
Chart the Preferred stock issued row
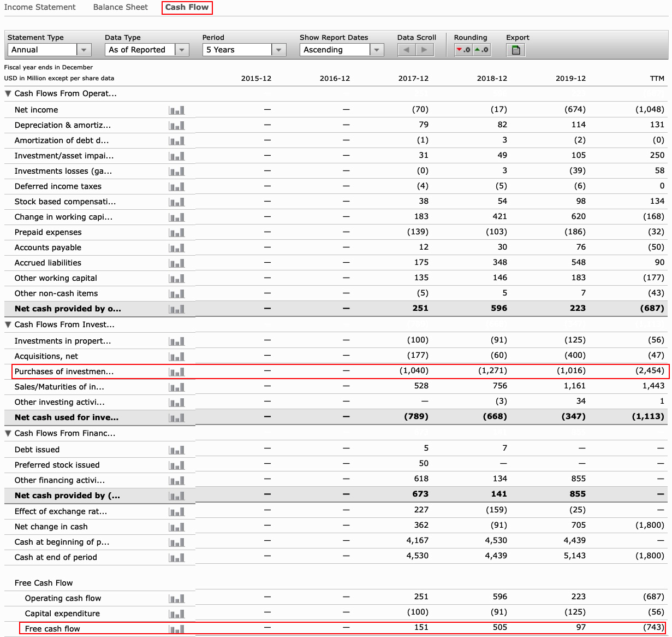point(177,465)
